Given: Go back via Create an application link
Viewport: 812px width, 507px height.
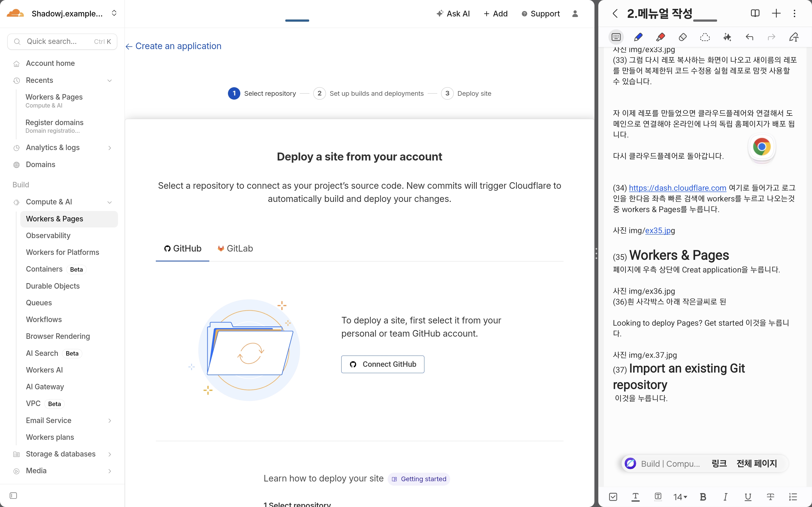Looking at the screenshot, I should [174, 46].
